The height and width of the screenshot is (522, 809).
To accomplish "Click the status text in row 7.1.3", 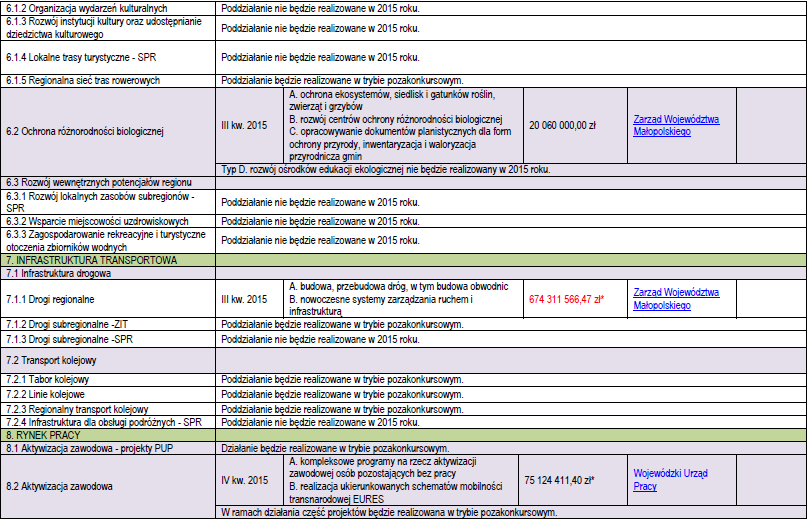I will pos(320,339).
